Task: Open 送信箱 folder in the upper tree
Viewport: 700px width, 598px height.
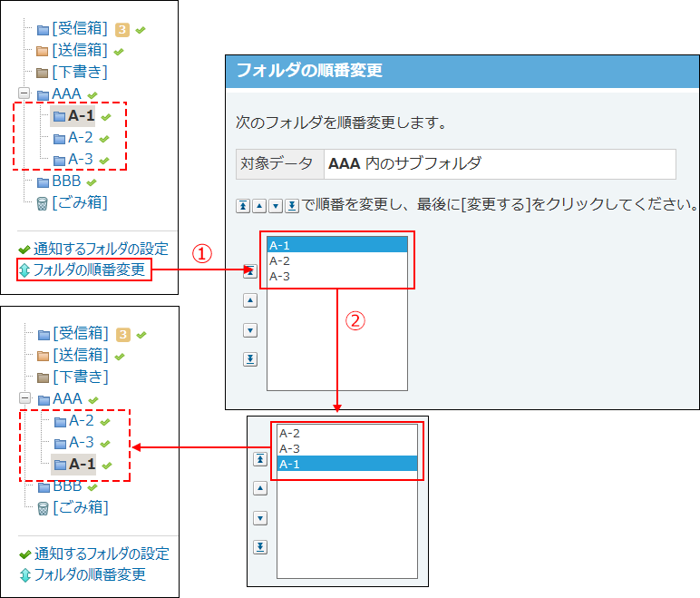Action: (x=80, y=50)
